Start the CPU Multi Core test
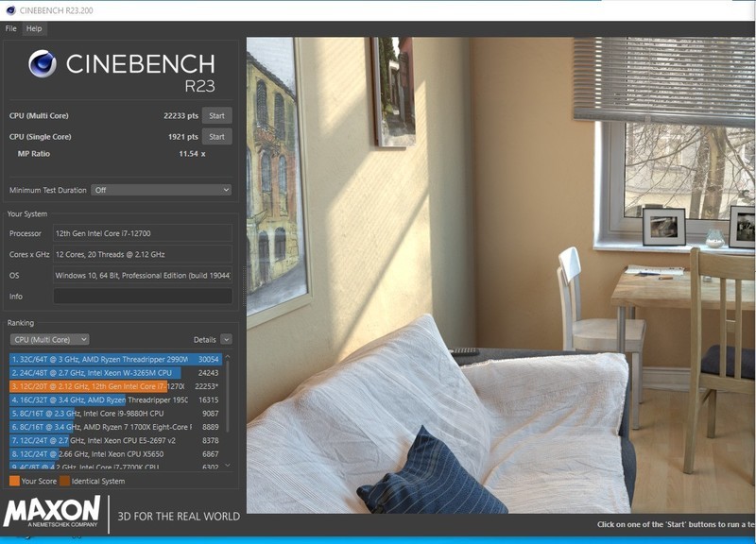The width and height of the screenshot is (756, 544). (x=216, y=116)
